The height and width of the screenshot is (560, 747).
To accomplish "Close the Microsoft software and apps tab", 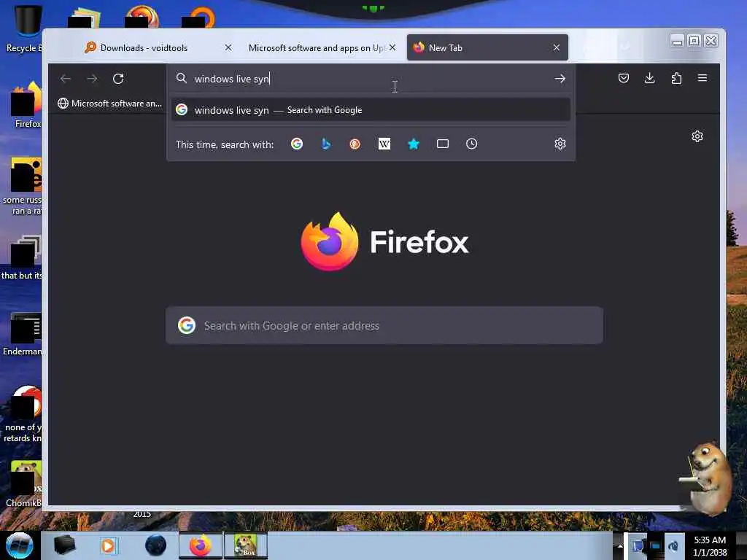I will click(392, 47).
